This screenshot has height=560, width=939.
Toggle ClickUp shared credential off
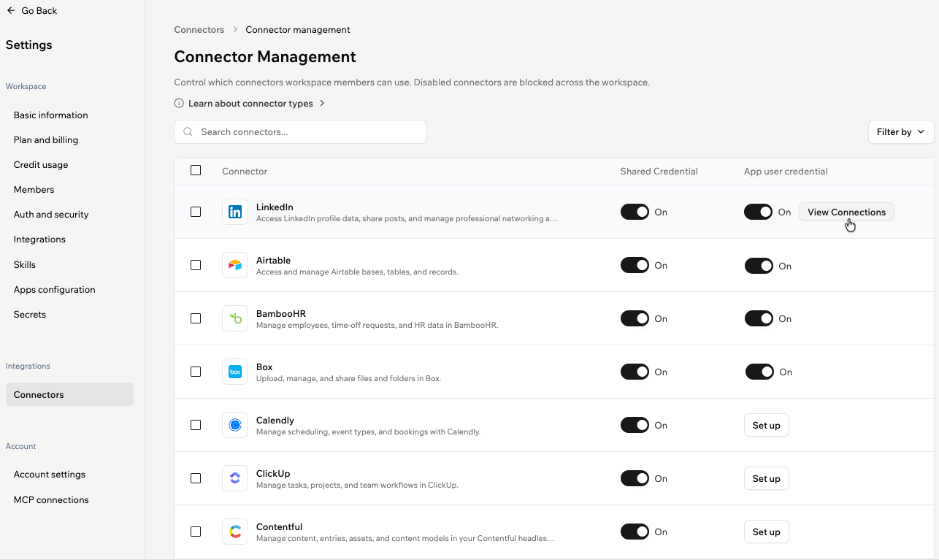click(635, 478)
